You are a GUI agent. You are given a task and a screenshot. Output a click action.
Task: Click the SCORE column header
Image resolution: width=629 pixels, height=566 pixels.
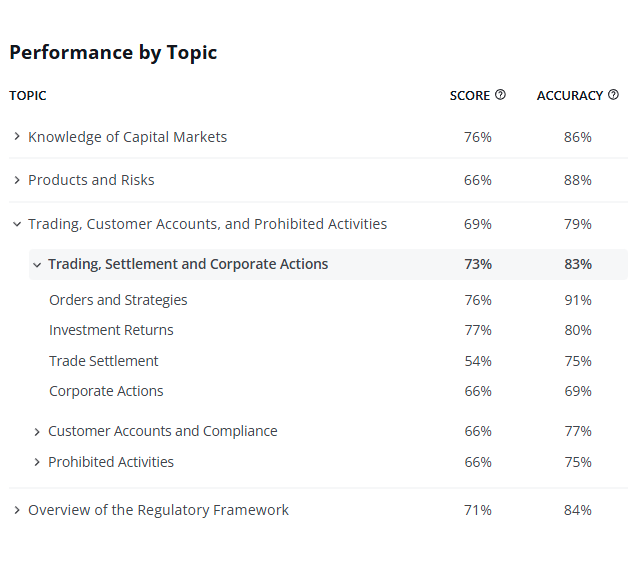click(x=470, y=96)
